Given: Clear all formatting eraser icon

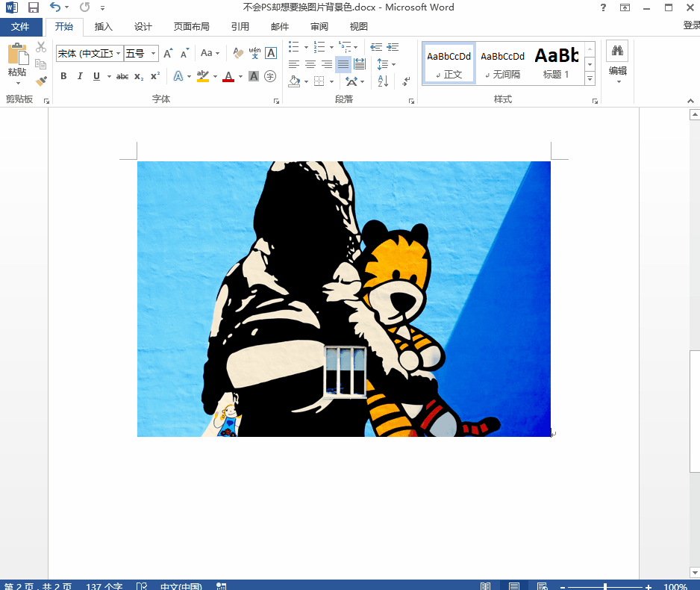Looking at the screenshot, I should pos(238,54).
